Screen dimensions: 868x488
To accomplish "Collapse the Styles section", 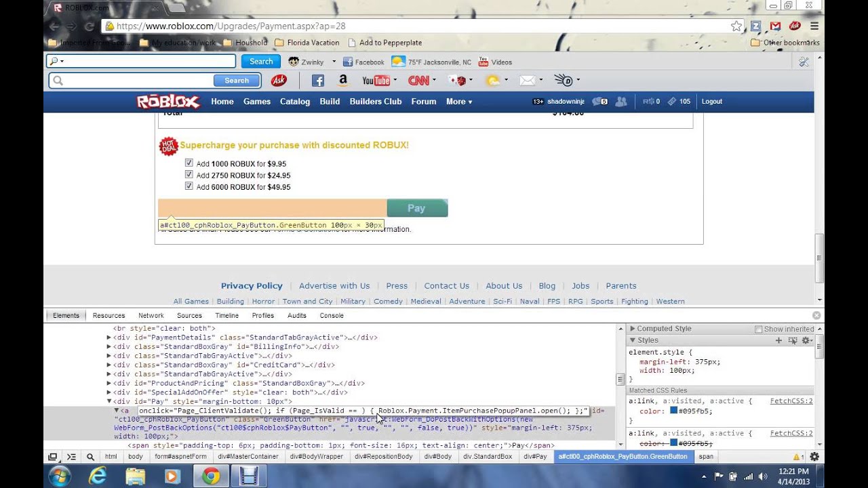I will [x=633, y=340].
